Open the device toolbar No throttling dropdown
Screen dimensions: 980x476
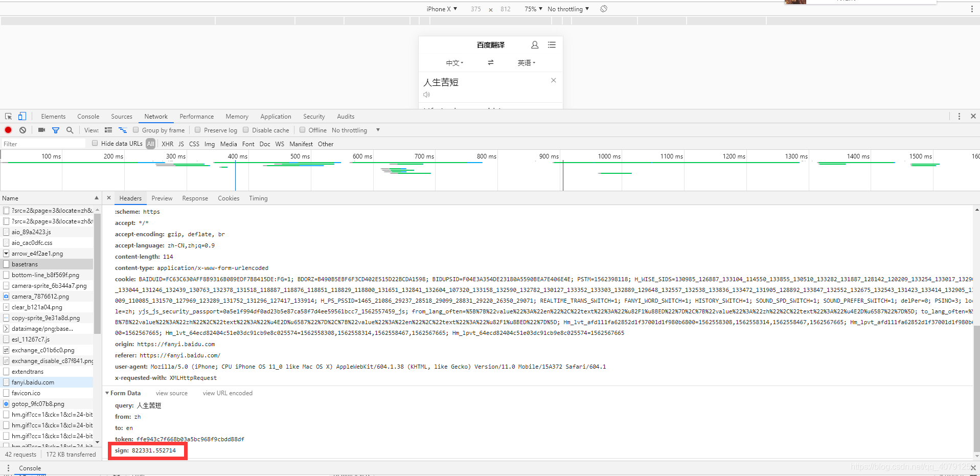point(568,9)
